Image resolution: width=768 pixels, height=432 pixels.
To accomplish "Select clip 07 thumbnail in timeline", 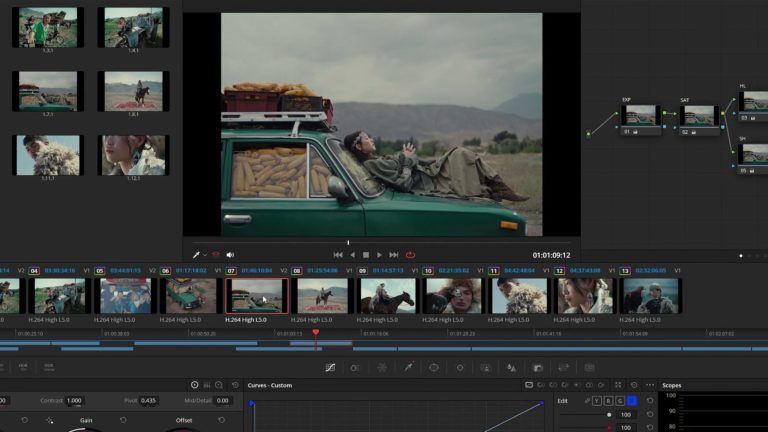I will click(257, 296).
